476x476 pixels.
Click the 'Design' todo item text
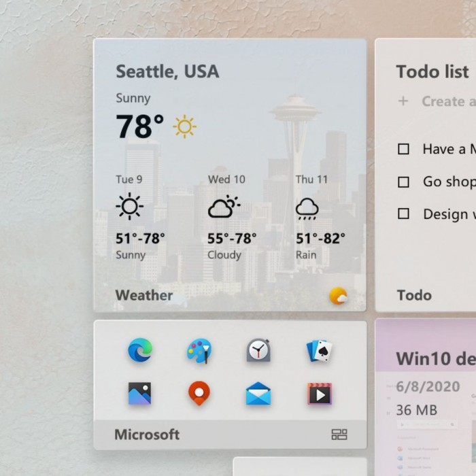449,214
